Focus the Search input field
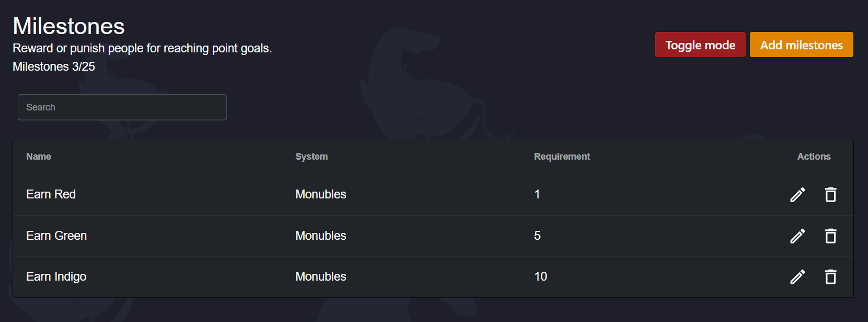This screenshot has height=322, width=868. [x=122, y=107]
